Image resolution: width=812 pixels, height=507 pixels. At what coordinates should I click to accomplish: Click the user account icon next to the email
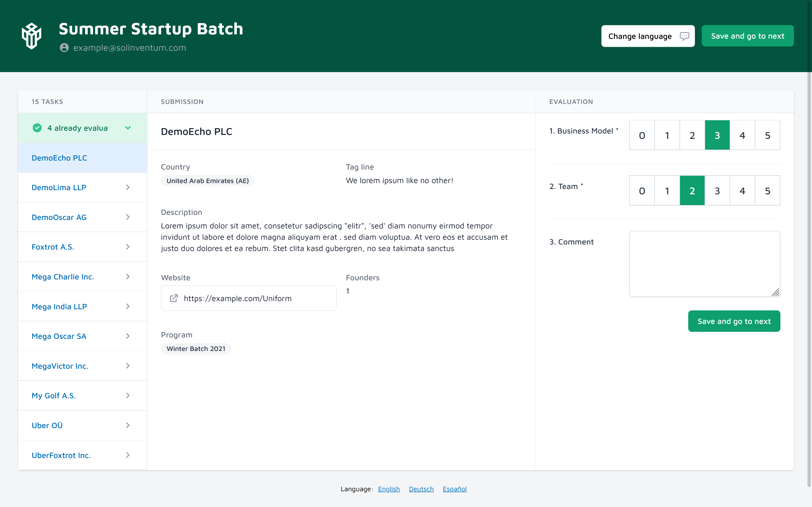click(x=64, y=48)
